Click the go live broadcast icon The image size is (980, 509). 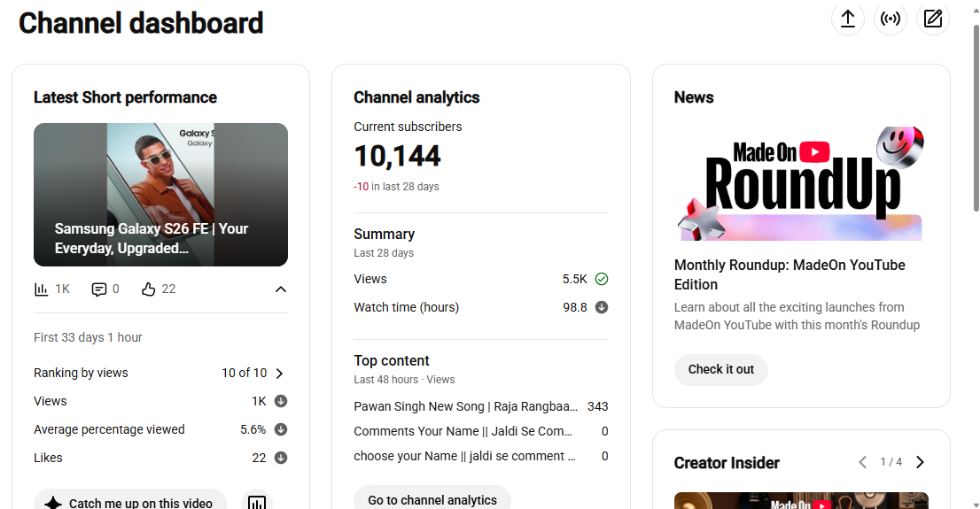[x=890, y=19]
